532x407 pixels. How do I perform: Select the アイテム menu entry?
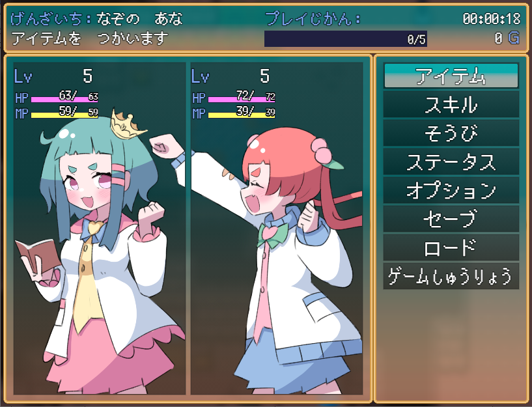[x=451, y=76]
